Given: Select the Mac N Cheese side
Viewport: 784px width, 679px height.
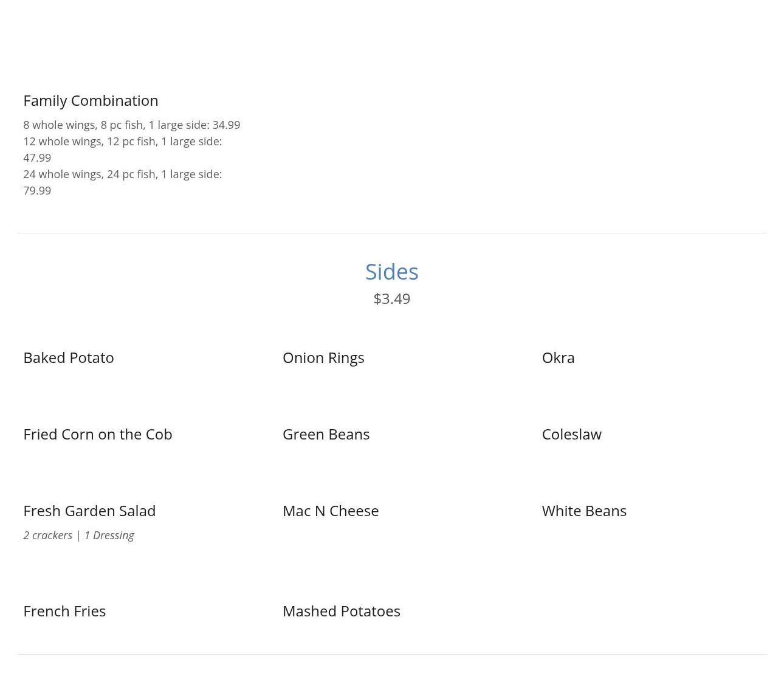Looking at the screenshot, I should pos(331,511).
